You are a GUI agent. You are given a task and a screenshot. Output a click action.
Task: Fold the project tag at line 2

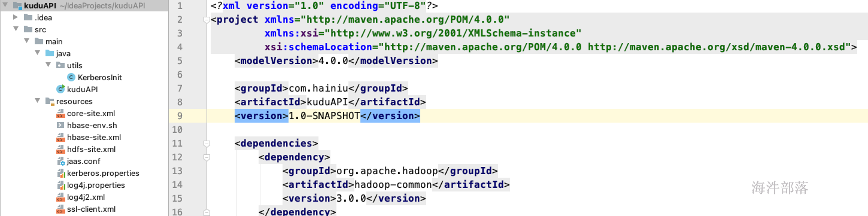pyautogui.click(x=207, y=19)
